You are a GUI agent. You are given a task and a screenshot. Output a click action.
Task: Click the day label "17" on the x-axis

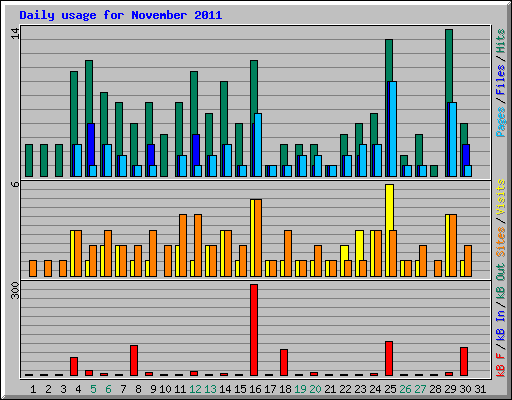(x=270, y=389)
